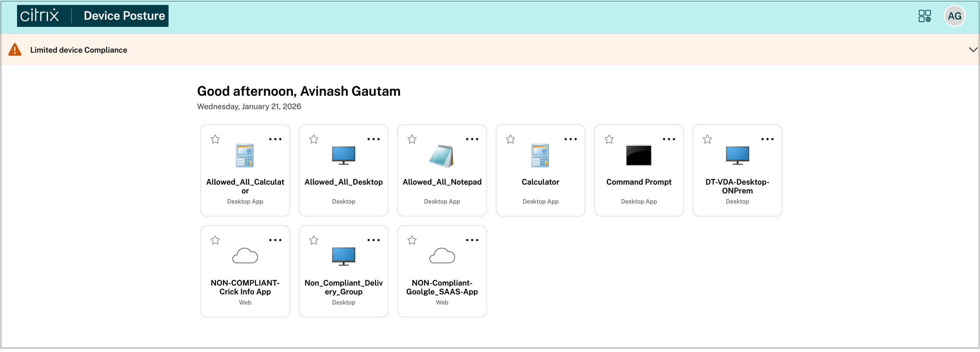Favorite Allowed_All_Notepad with its star

(412, 139)
